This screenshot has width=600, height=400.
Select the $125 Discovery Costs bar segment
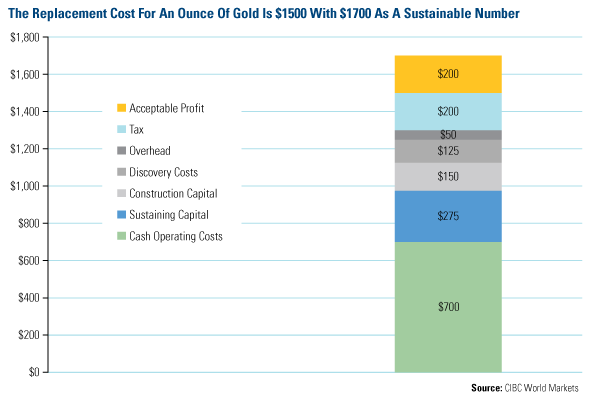pos(447,151)
